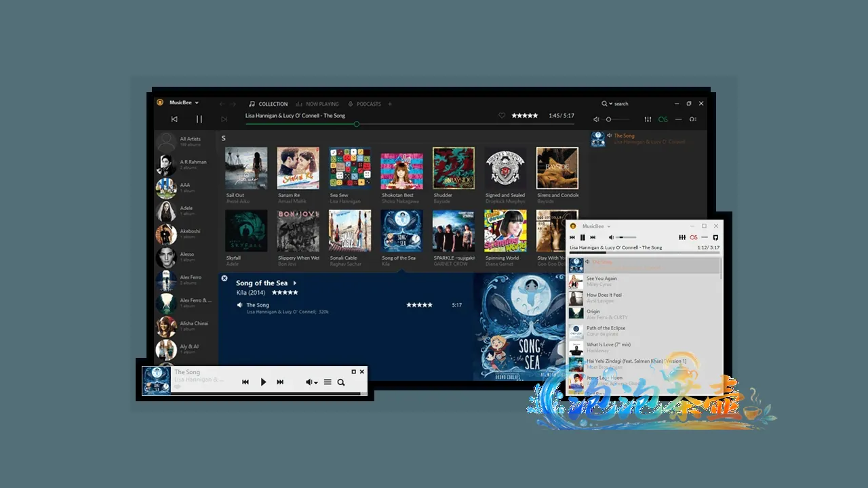The height and width of the screenshot is (488, 868).
Task: Select Path of the Eclipse track
Action: [x=644, y=331]
